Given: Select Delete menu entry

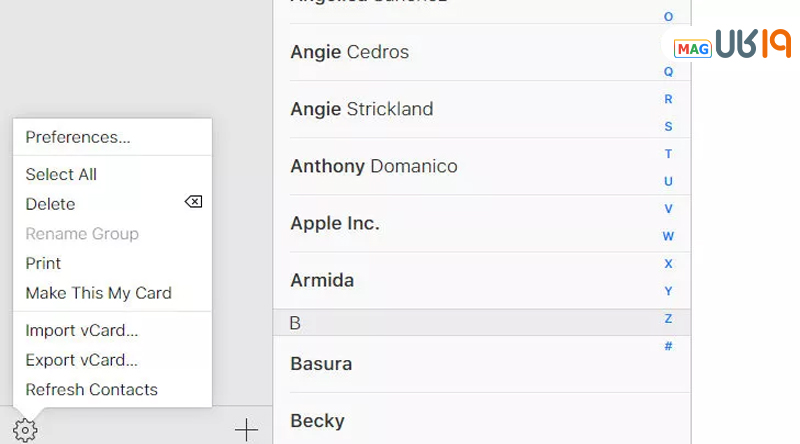Looking at the screenshot, I should pos(50,204).
